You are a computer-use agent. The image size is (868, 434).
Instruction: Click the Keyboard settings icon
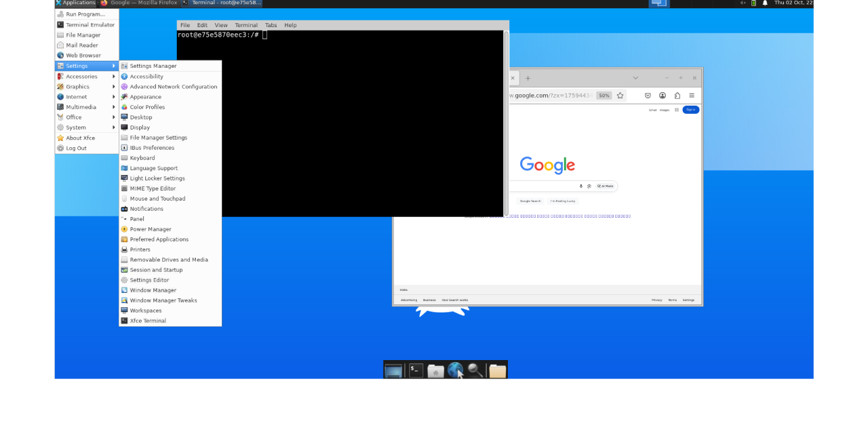(x=124, y=158)
